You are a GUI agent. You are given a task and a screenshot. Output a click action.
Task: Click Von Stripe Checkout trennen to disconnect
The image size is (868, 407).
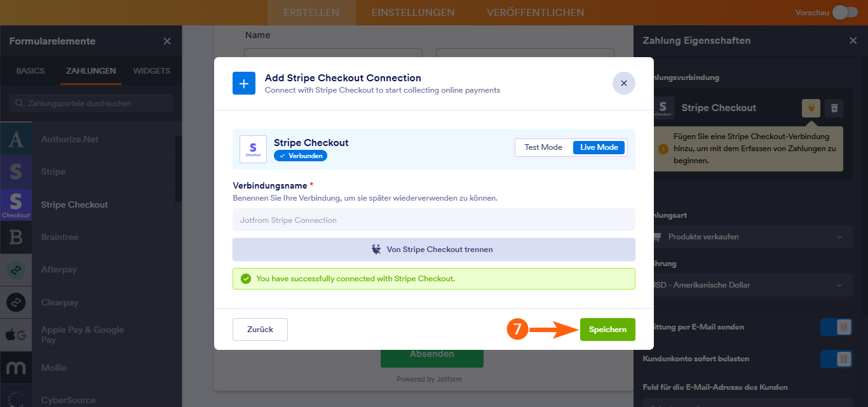pos(434,249)
